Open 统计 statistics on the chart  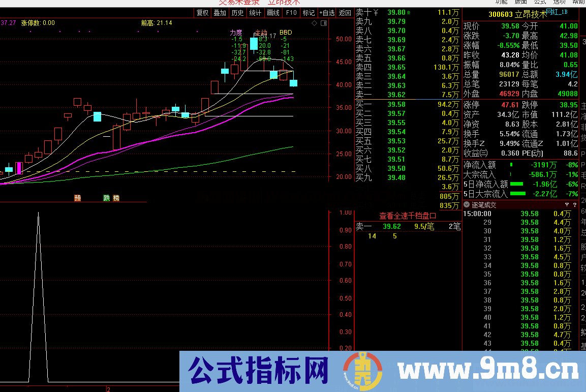pyautogui.click(x=254, y=13)
